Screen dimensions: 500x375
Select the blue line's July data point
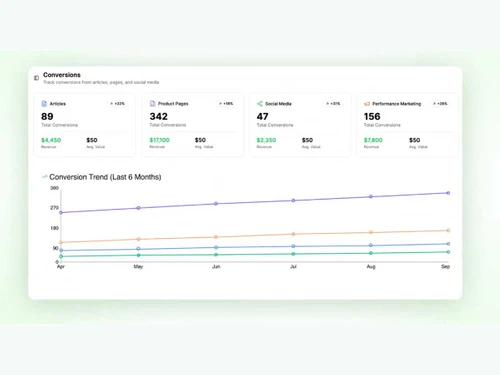tap(293, 246)
